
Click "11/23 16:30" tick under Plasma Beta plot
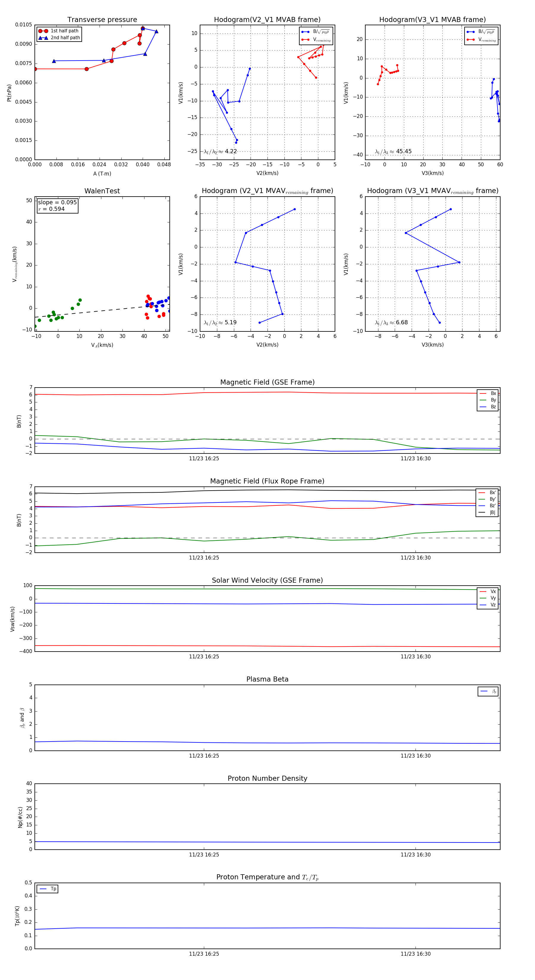tap(416, 755)
